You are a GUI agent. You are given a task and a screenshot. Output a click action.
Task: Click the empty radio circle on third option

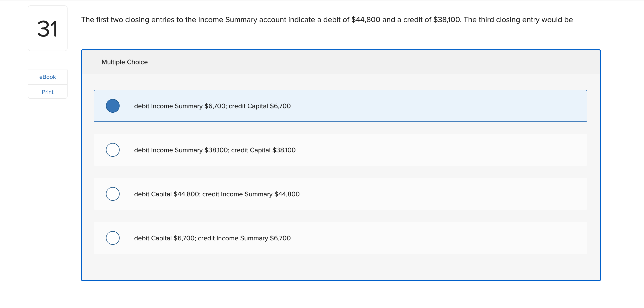pos(113,194)
